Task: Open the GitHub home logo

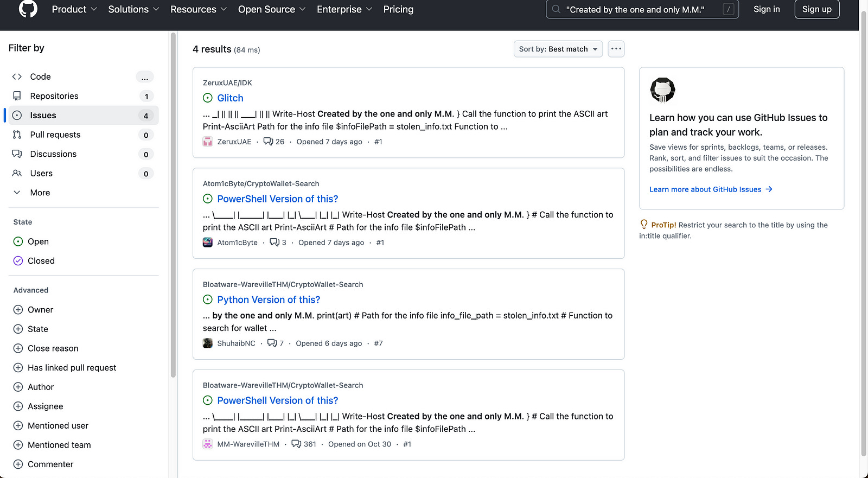Action: tap(28, 9)
